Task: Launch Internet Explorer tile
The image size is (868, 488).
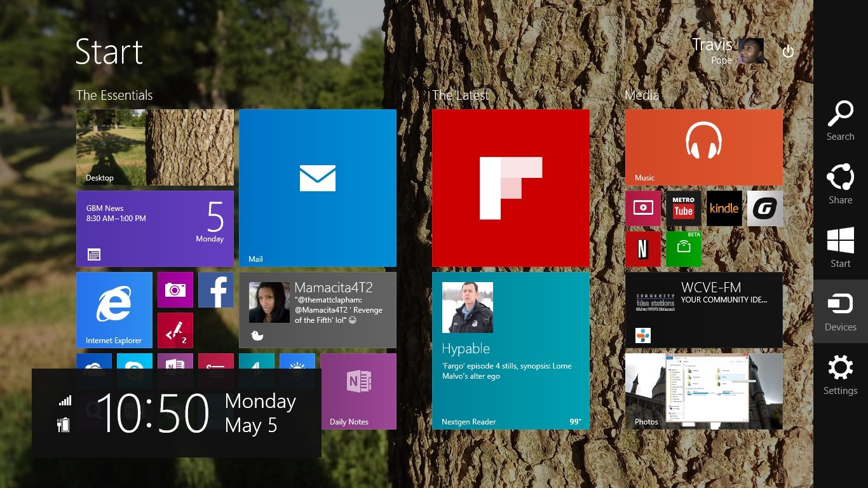Action: pyautogui.click(x=114, y=310)
